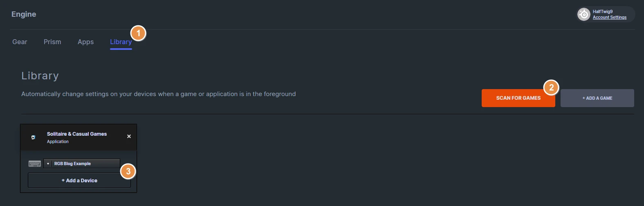
Task: Click the orange step 1 marker
Action: [x=138, y=33]
